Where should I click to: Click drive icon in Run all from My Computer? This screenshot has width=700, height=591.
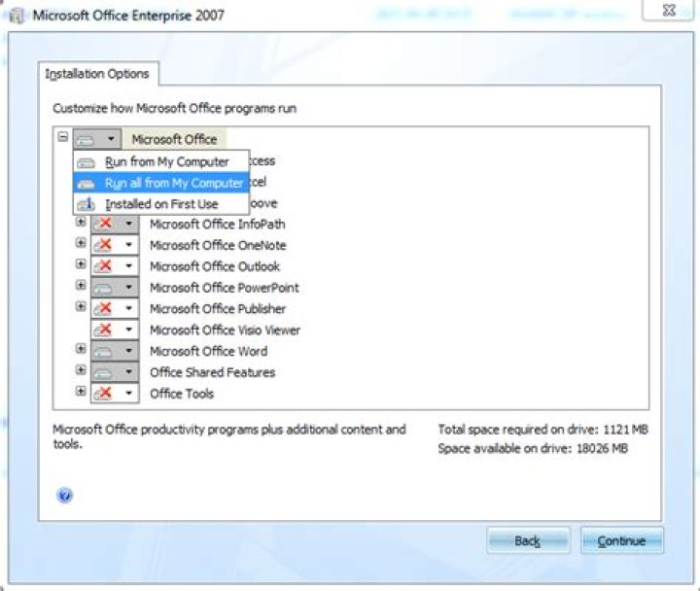click(87, 184)
